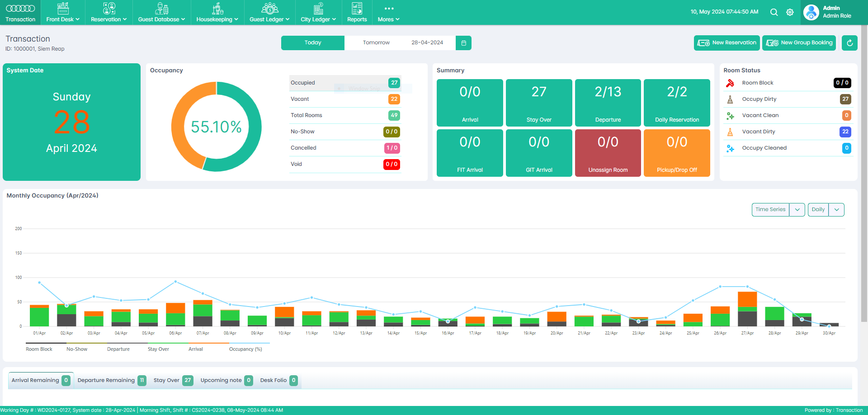Click the Vacant Clean status icon

click(x=730, y=116)
